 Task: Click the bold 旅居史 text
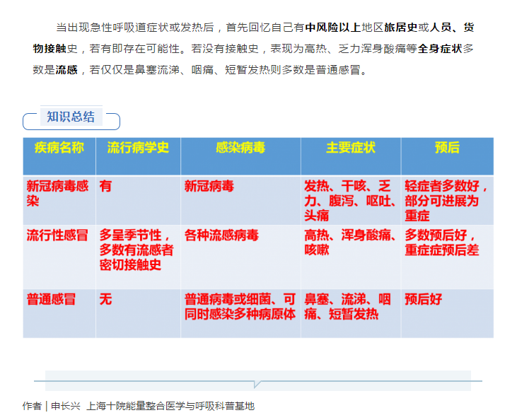[400, 28]
